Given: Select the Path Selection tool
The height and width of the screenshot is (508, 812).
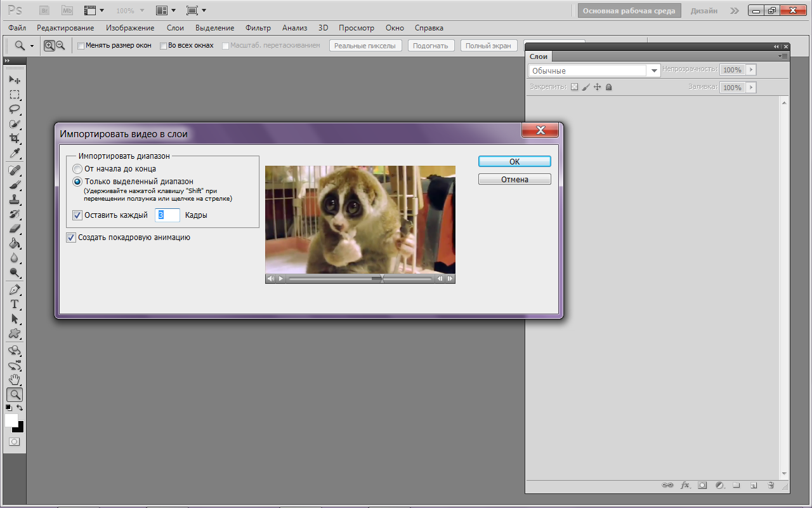Looking at the screenshot, I should [x=15, y=319].
